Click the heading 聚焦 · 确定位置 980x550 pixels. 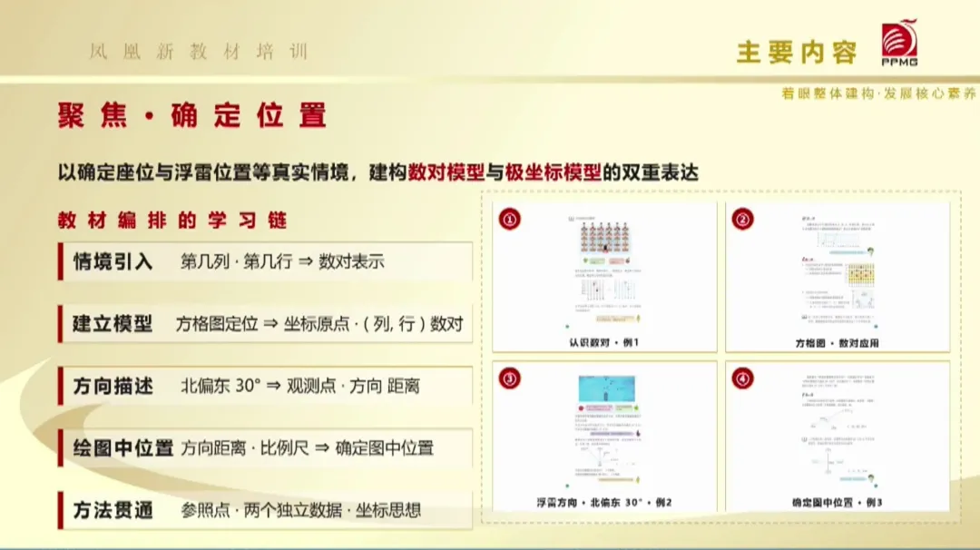point(192,115)
